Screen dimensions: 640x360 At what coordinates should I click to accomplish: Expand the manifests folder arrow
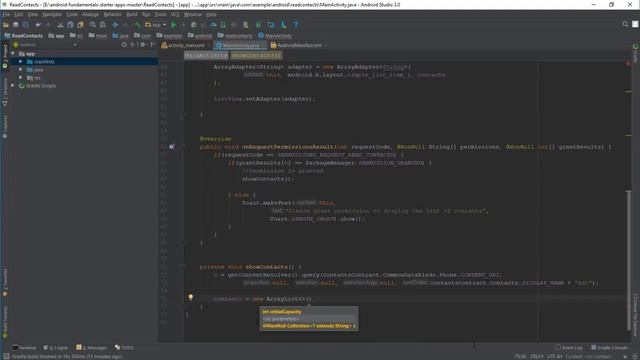point(20,62)
